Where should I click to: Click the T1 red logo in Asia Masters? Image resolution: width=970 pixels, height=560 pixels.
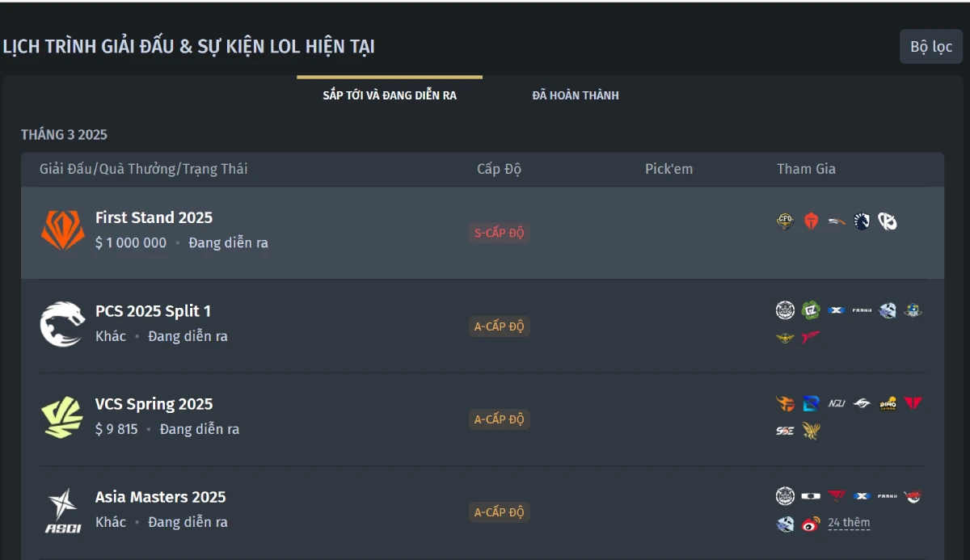[836, 496]
